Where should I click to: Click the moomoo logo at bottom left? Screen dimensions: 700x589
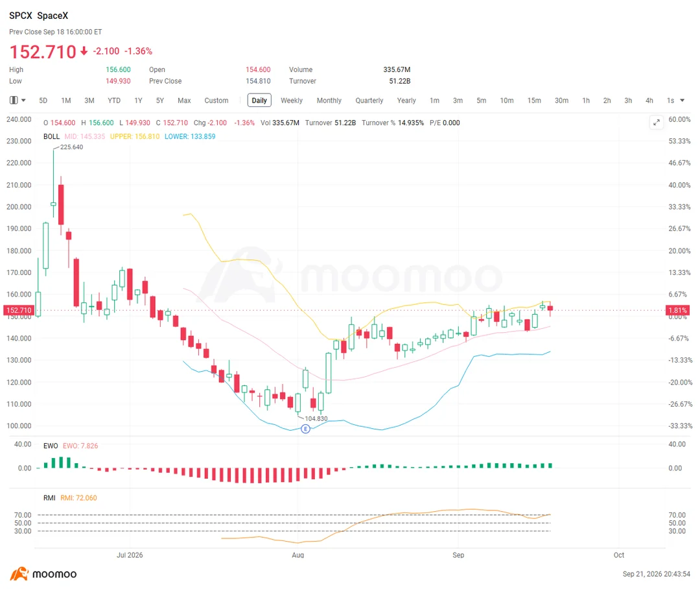click(43, 574)
